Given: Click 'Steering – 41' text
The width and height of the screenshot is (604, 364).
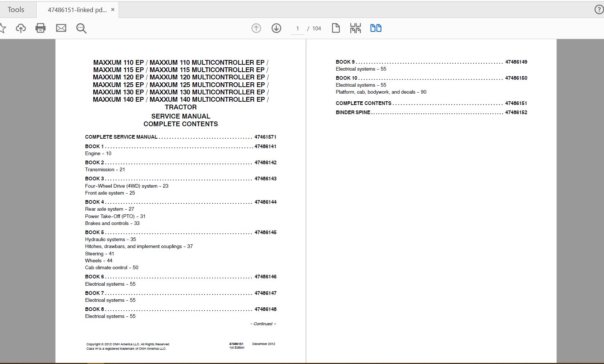Looking at the screenshot, I should click(100, 254).
